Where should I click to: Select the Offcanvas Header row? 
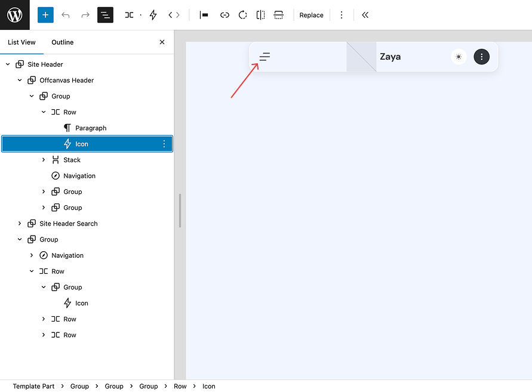(87, 80)
